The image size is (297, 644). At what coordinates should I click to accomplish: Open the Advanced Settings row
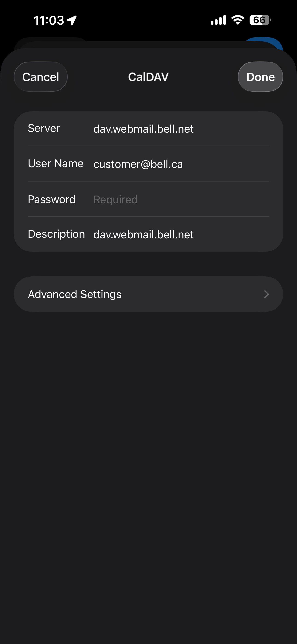point(148,294)
